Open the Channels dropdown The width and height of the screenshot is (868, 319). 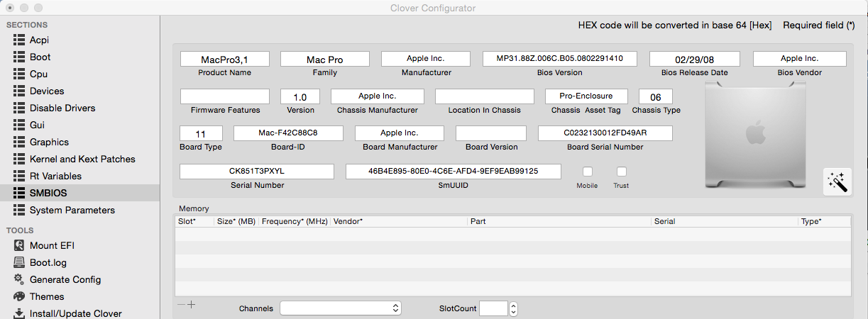tap(341, 308)
